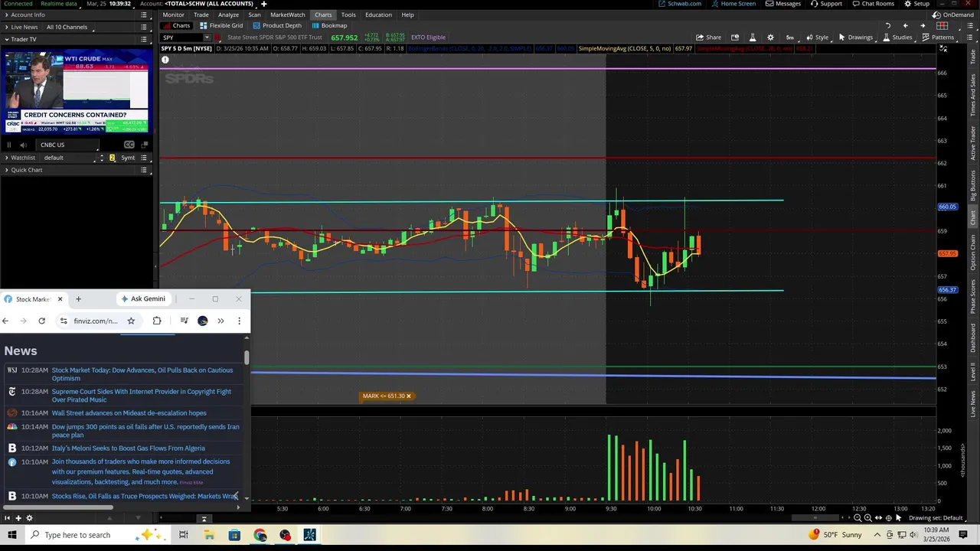
Task: Open the Account Info gadget menu icon
Action: point(143,15)
